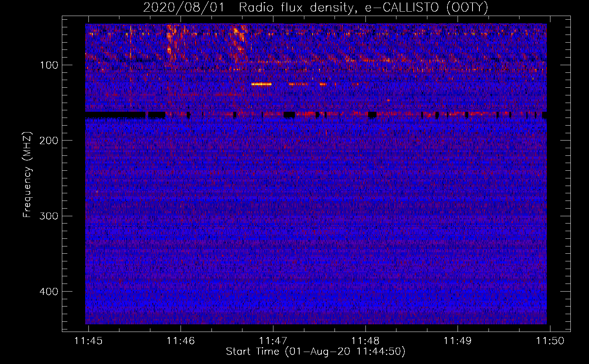Click the 11:46 time tick label
Screen dimensions: 589x364
pos(181,341)
